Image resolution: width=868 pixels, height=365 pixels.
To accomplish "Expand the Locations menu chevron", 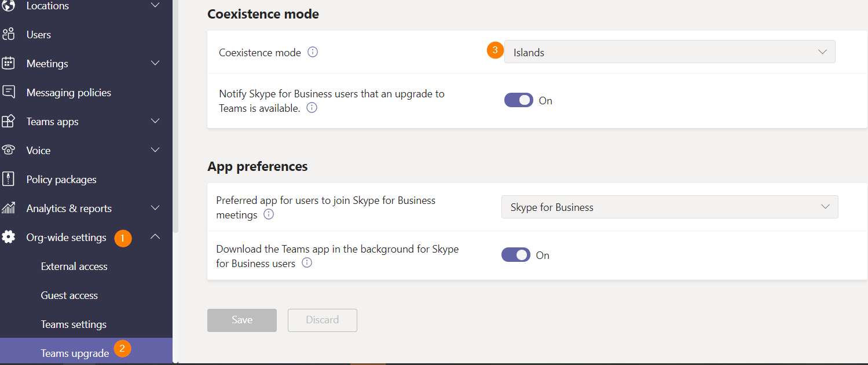I will coord(155,6).
